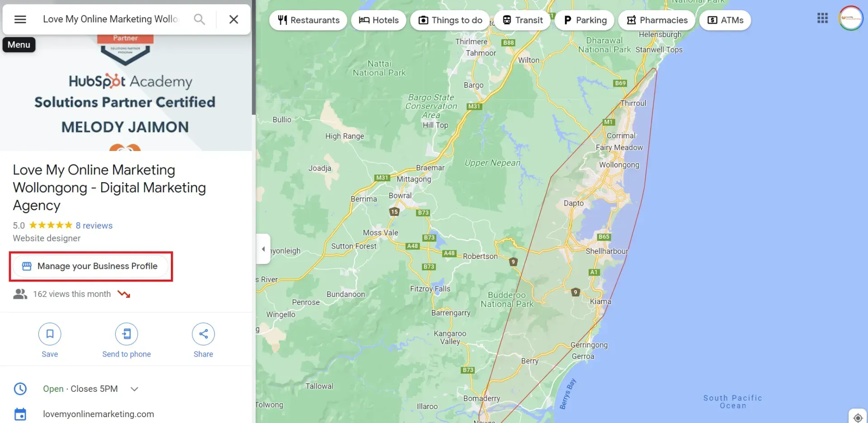
Task: Click the five-star rating
Action: click(x=51, y=225)
